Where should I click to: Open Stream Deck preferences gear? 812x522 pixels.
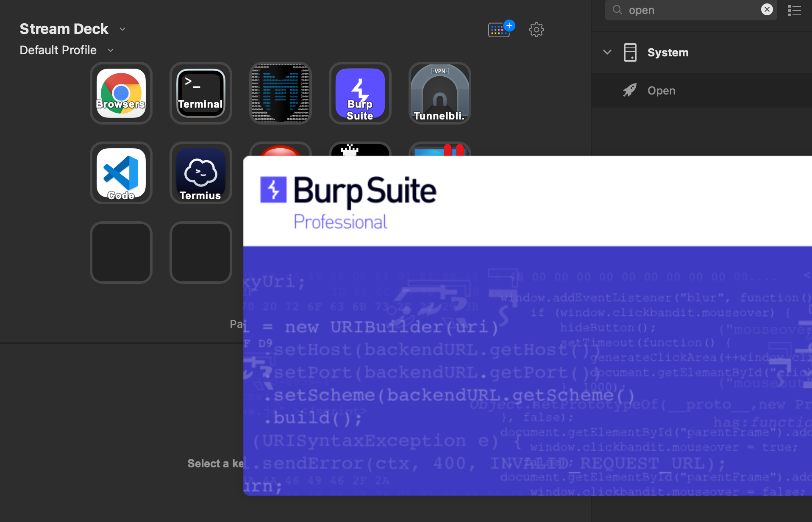click(x=537, y=30)
